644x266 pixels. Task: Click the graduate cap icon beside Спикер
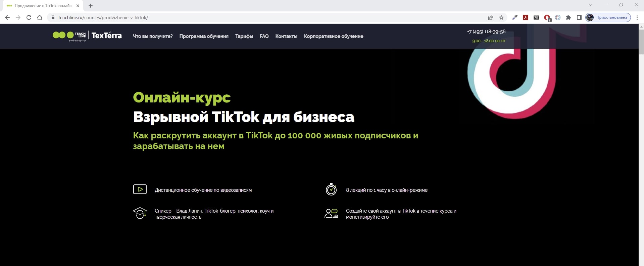(x=140, y=213)
